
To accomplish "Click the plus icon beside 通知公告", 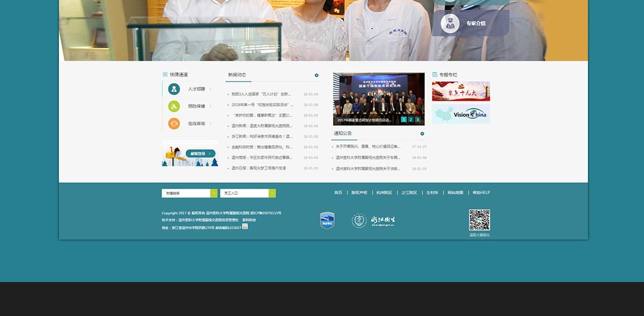I will pyautogui.click(x=422, y=134).
